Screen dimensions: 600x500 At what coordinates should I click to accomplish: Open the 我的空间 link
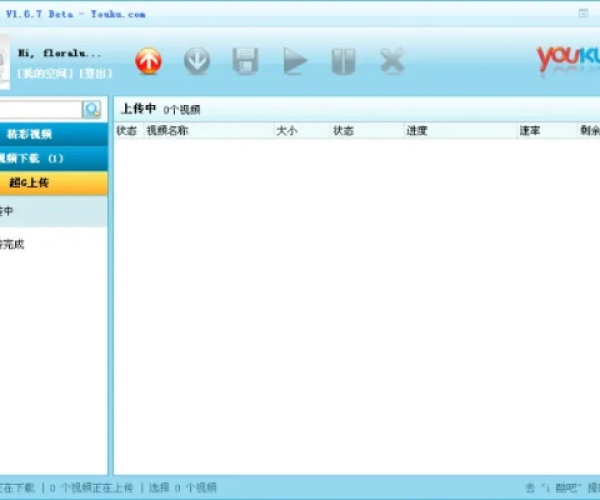tap(45, 73)
